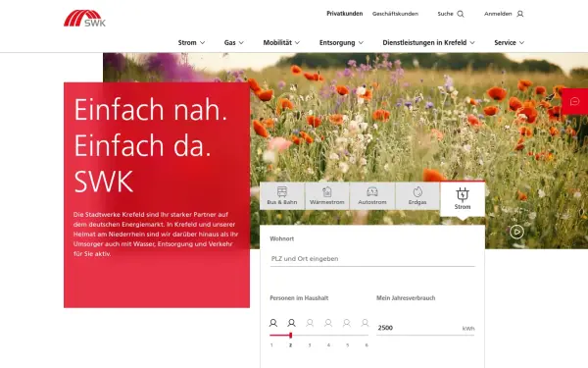This screenshot has width=588, height=368.
Task: Choose five persons household icon
Action: [347, 323]
